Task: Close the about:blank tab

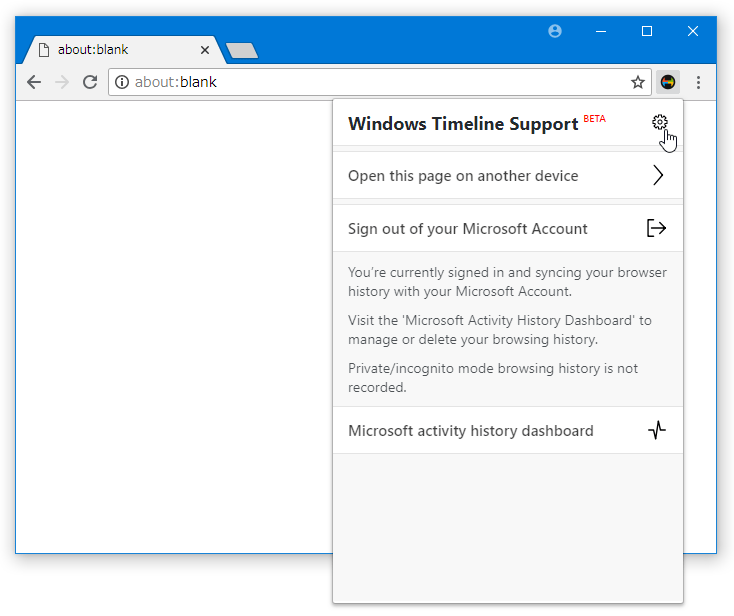Action: [x=205, y=50]
